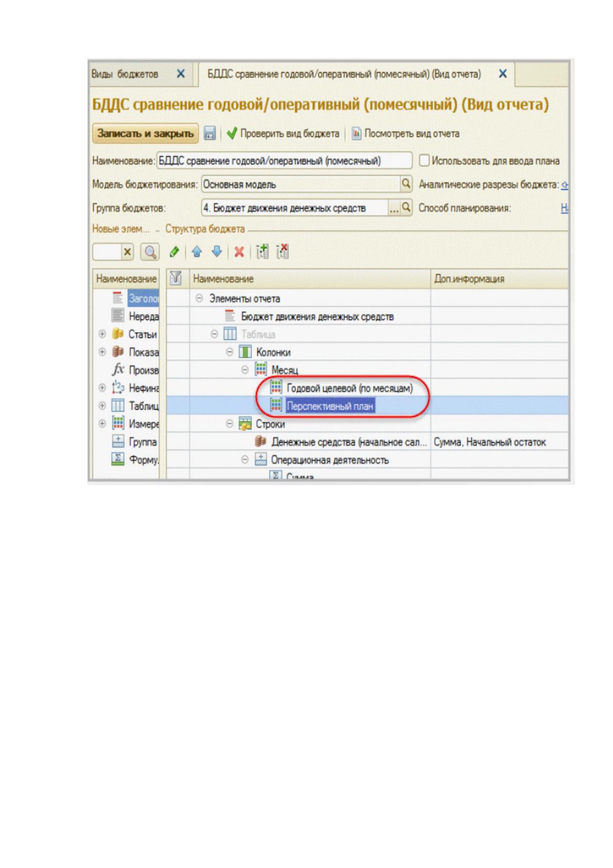Delete element with red X icon
The width and height of the screenshot is (613, 868).
[x=239, y=252]
